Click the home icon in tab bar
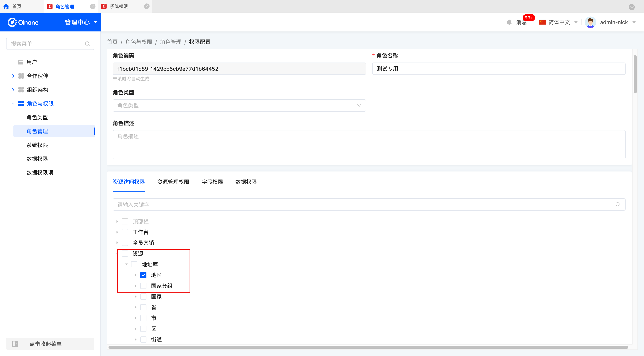This screenshot has width=644, height=356. click(6, 7)
